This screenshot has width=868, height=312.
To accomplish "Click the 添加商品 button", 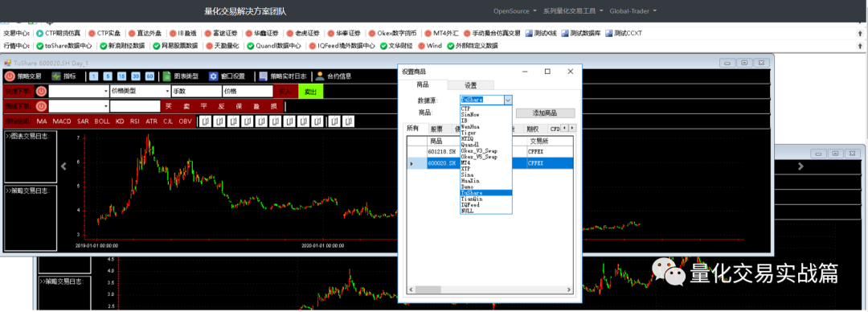I will coord(545,113).
